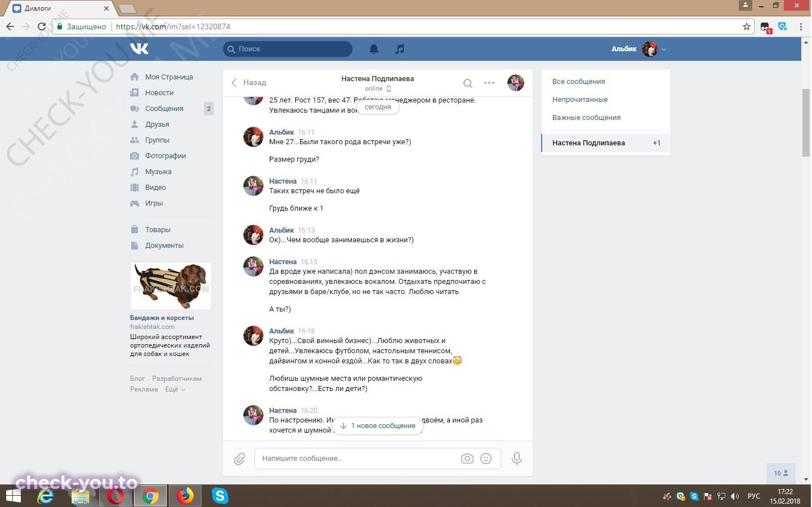Click volume icon in system tray
Screen dimensions: 812x507
point(734,496)
